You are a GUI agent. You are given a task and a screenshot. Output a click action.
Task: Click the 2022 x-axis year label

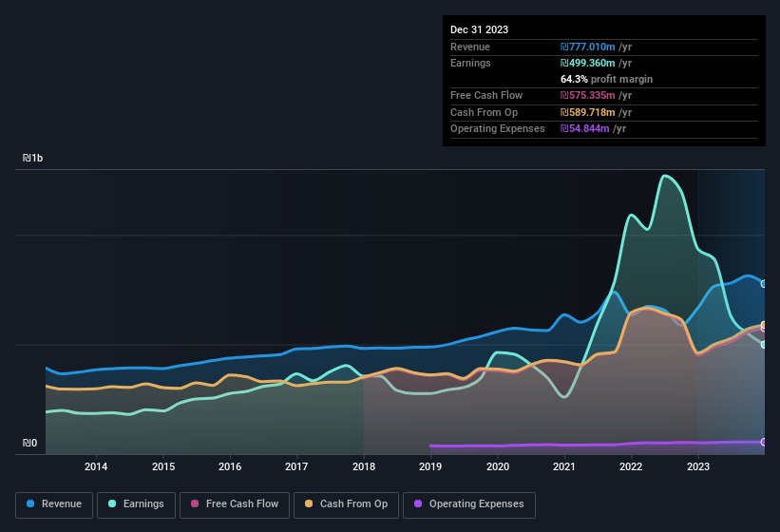(631, 466)
